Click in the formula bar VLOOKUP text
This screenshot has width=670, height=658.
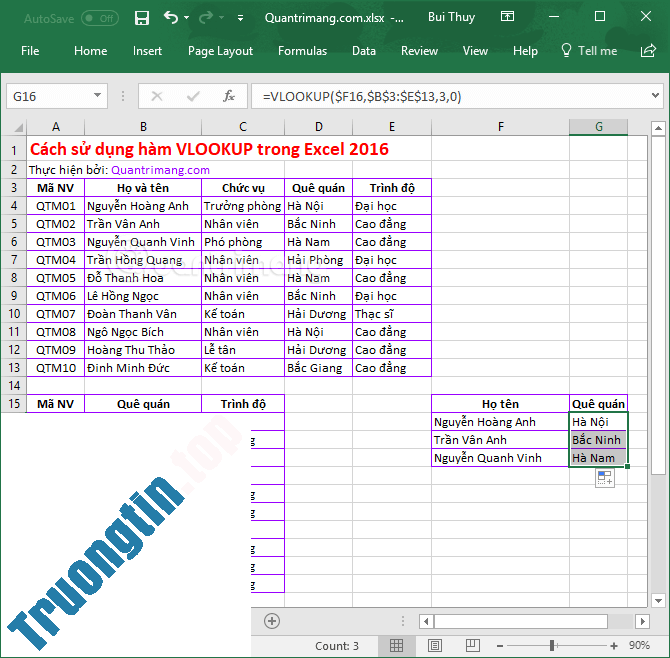[x=362, y=97]
